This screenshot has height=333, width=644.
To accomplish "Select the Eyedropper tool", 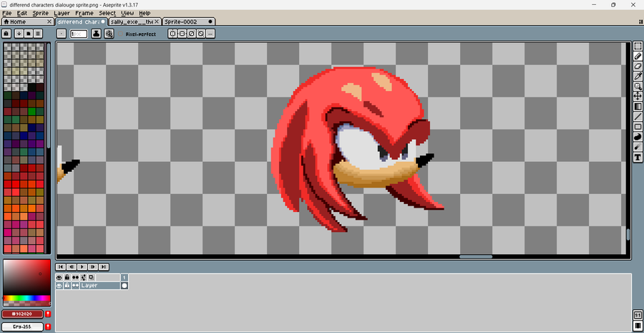I will pyautogui.click(x=638, y=77).
